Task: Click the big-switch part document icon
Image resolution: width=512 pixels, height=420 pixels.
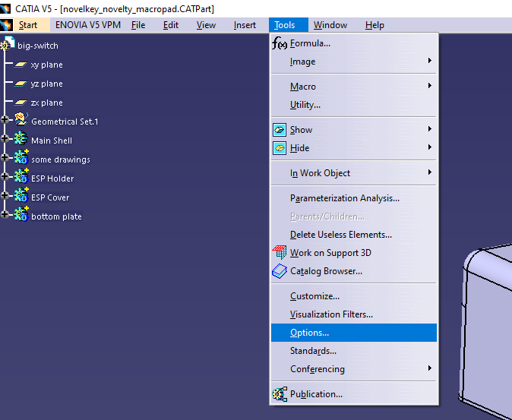Action: click(8, 44)
